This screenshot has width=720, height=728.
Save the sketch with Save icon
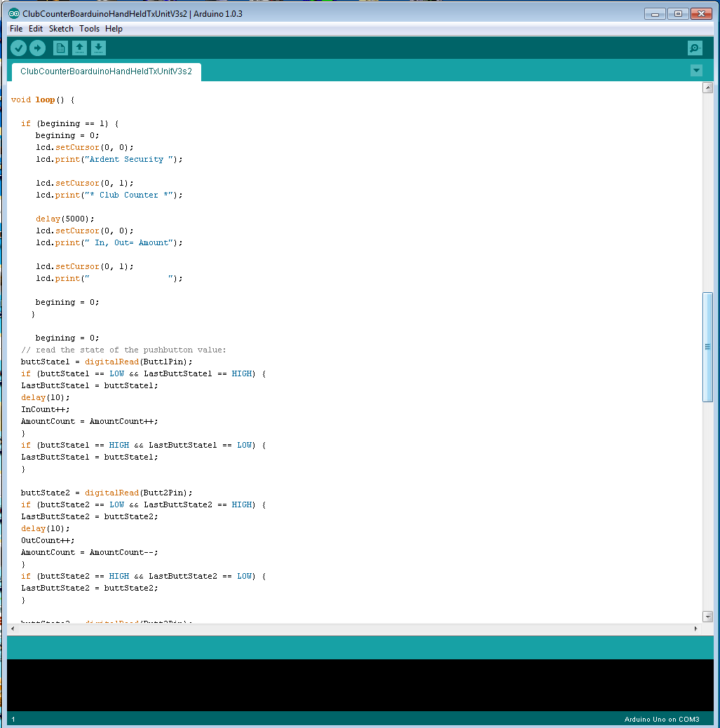pos(99,48)
